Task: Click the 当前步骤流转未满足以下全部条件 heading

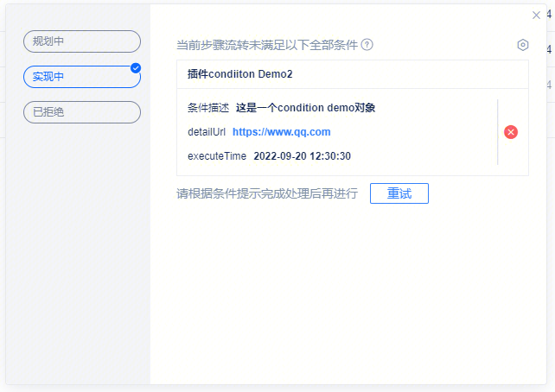Action: (x=266, y=45)
